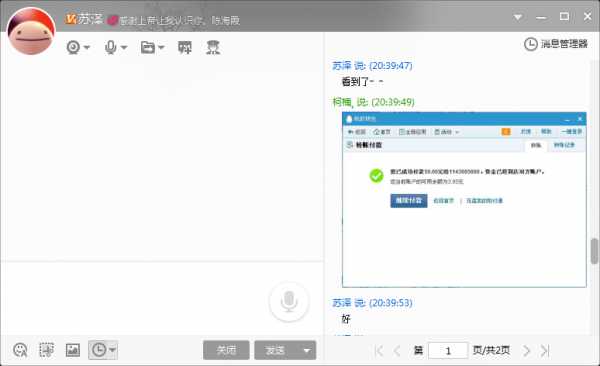Open emoticon and font picker

[20, 350]
